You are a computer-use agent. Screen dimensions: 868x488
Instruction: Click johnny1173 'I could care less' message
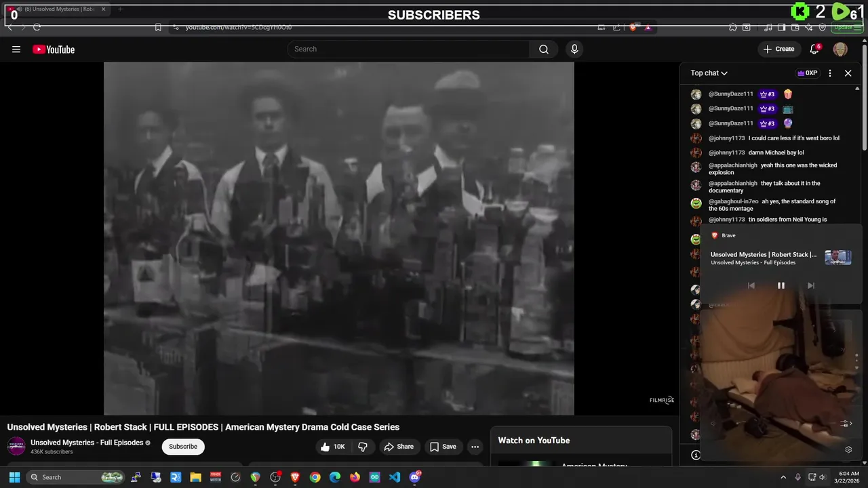coord(770,138)
